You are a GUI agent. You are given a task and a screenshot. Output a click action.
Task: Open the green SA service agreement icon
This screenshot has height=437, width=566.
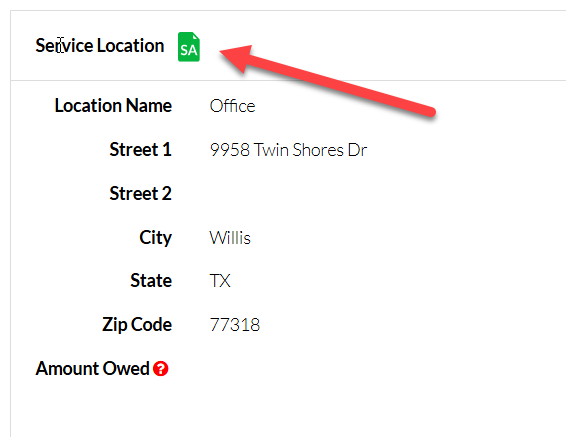pos(188,47)
